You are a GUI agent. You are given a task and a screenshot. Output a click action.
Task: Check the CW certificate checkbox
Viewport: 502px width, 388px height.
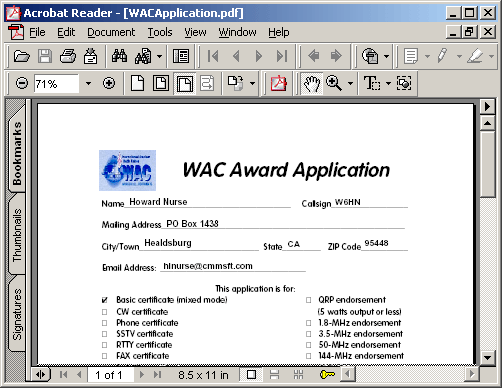coord(105,312)
